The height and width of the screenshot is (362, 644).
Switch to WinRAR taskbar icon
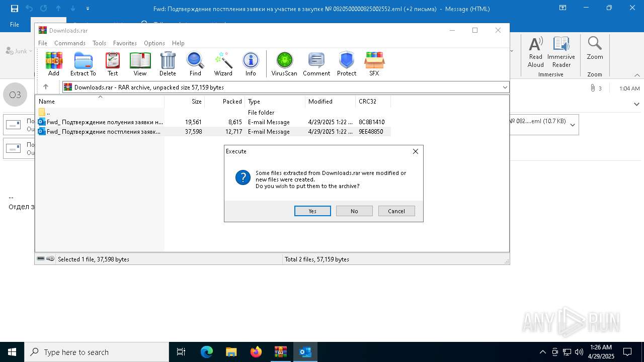pos(280,352)
